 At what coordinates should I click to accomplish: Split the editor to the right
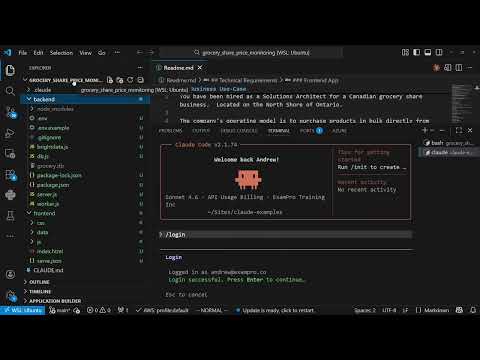(459, 68)
